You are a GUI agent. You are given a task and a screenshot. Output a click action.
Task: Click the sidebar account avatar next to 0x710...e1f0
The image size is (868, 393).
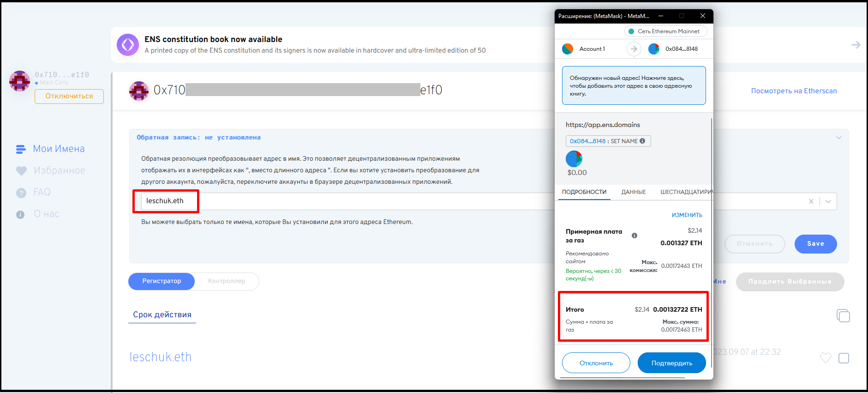click(x=19, y=81)
